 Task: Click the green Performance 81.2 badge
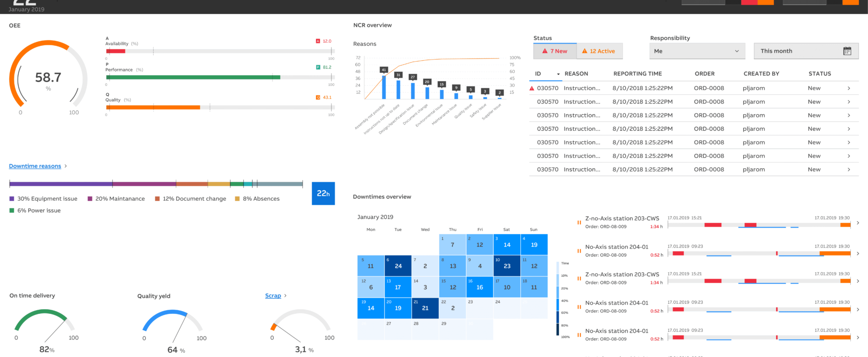pos(318,67)
